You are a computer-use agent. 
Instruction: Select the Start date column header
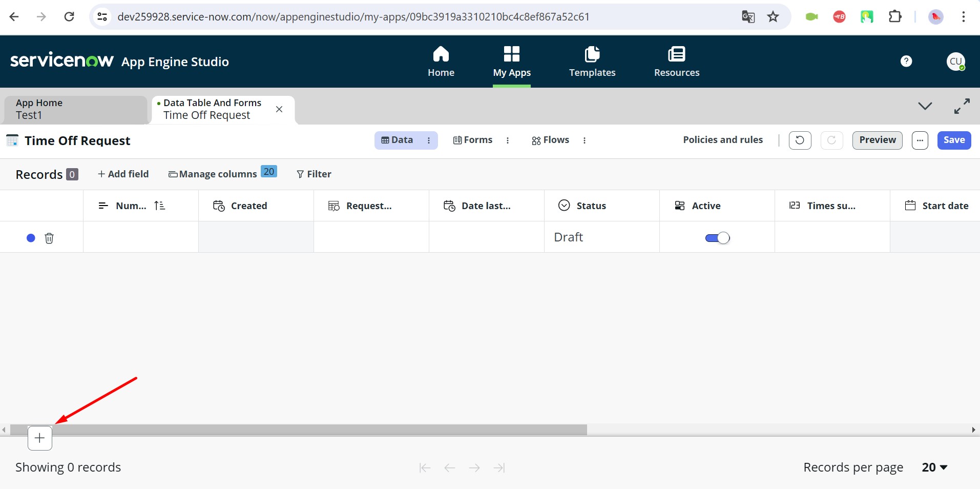935,206
